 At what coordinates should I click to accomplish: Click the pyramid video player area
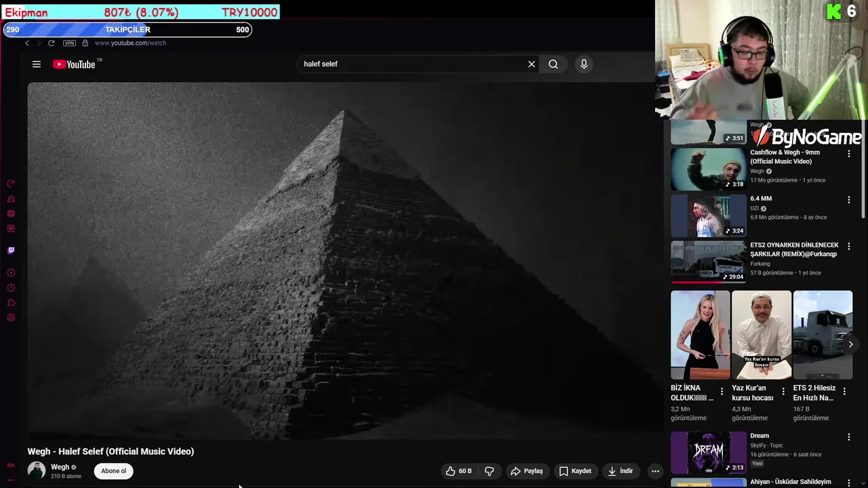(x=344, y=261)
